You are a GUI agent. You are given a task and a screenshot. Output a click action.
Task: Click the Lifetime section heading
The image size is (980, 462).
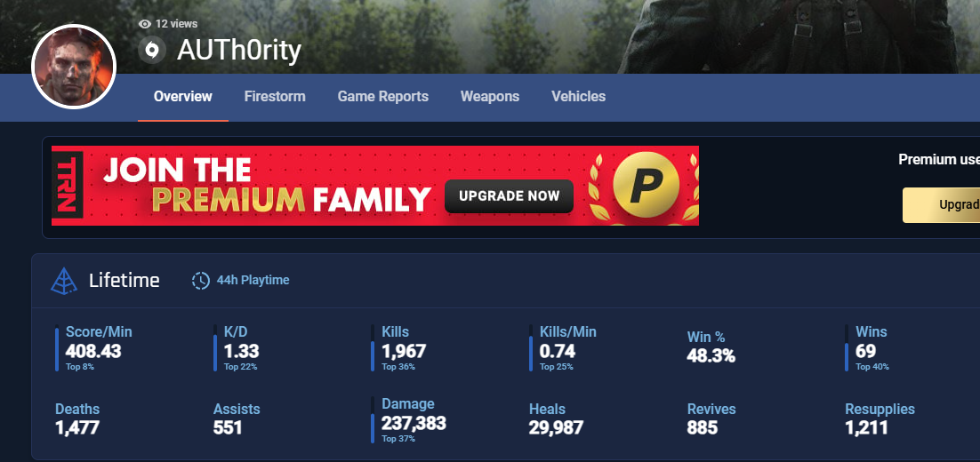tap(125, 281)
